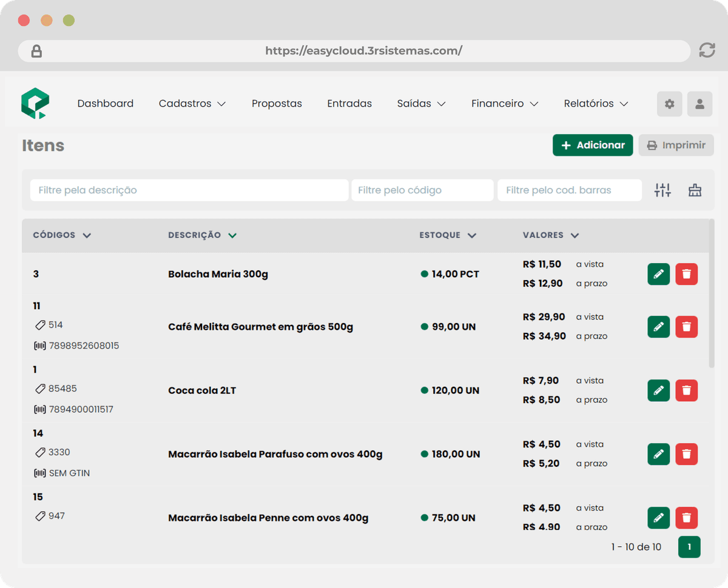Go to the Dashboard page
Viewport: 728px width, 588px height.
[x=106, y=104]
